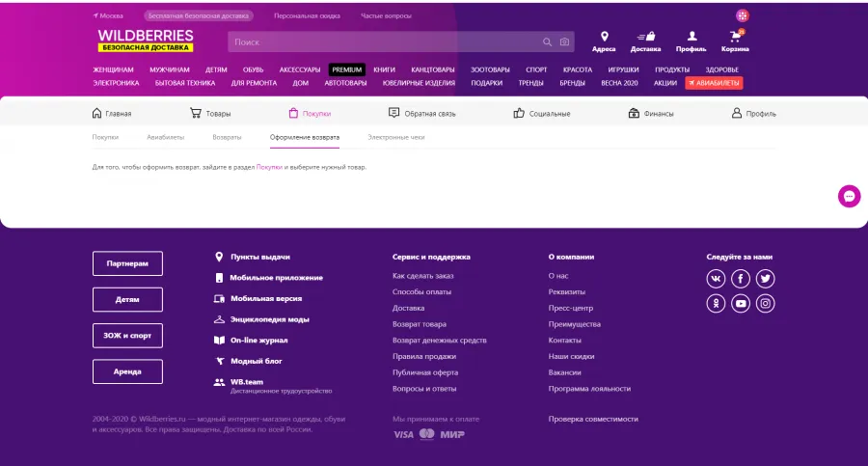Open Возврат товара footer link
The image size is (868, 466).
(x=420, y=324)
